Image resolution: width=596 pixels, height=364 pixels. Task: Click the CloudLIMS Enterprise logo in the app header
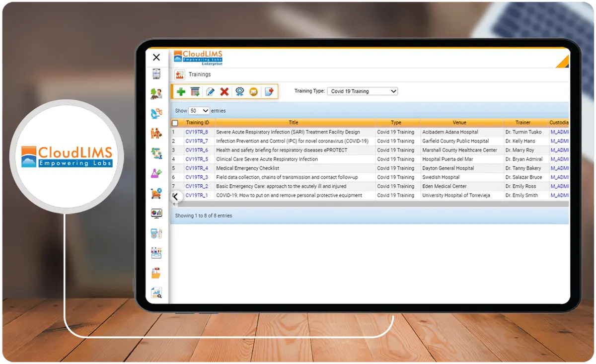(x=198, y=57)
